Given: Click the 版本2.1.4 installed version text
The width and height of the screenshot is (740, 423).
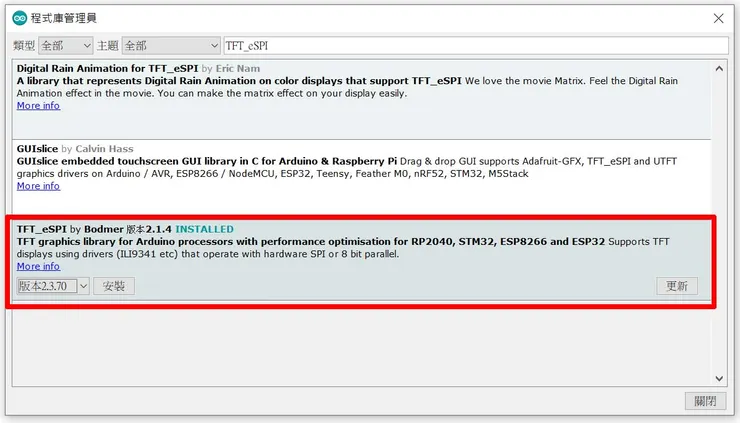Looking at the screenshot, I should [149, 229].
